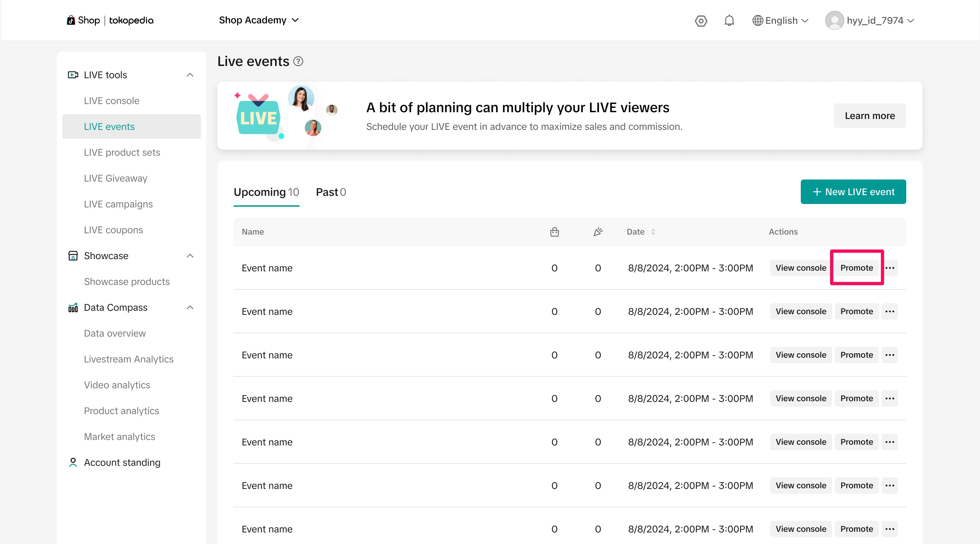The image size is (980, 544).
Task: Click the shopping bag column header icon
Action: pos(554,232)
